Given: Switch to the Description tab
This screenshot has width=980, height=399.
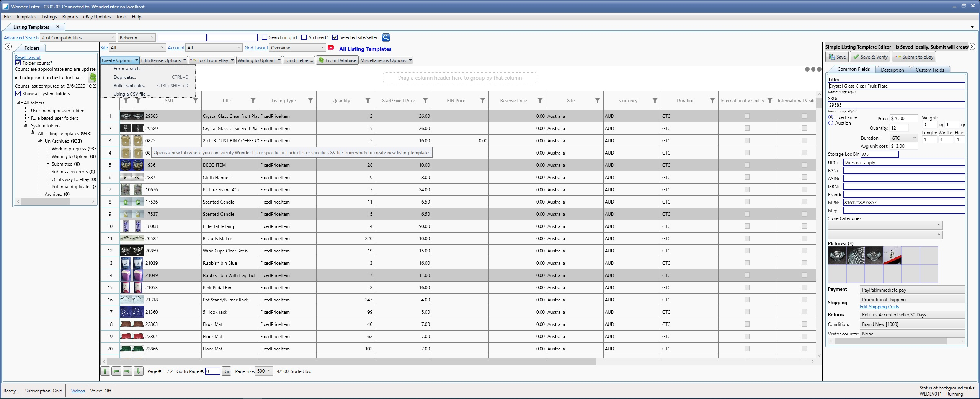Looking at the screenshot, I should pos(892,70).
